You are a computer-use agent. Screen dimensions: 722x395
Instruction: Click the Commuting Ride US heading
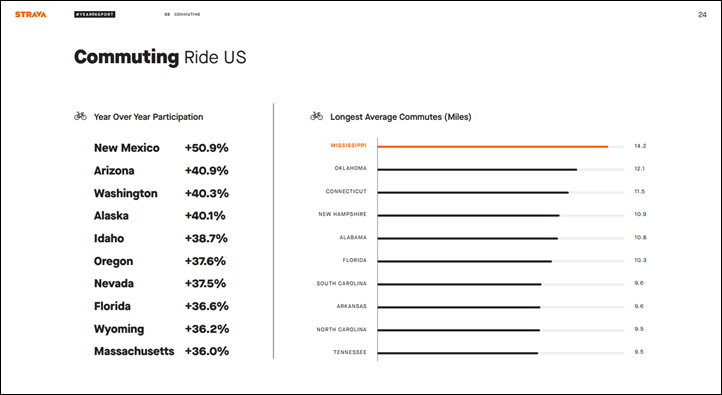click(x=160, y=57)
